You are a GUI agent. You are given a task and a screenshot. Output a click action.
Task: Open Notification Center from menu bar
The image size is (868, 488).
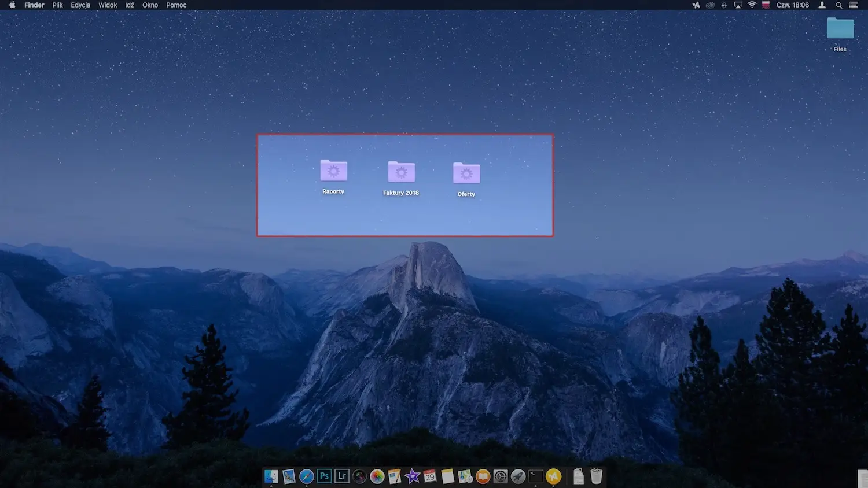coord(855,5)
